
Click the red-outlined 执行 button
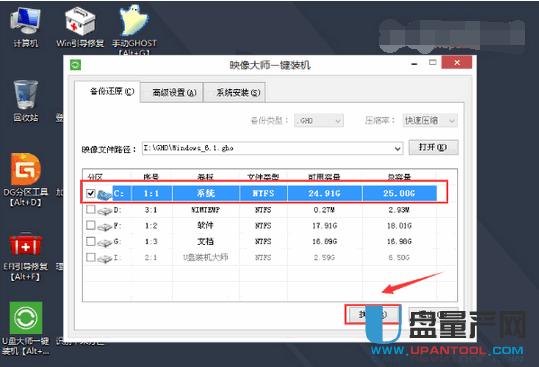[x=373, y=314]
